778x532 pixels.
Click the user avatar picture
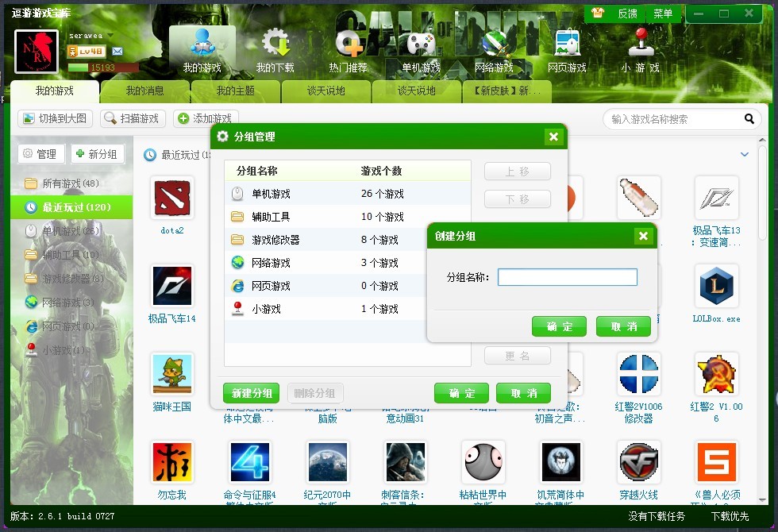pyautogui.click(x=37, y=51)
